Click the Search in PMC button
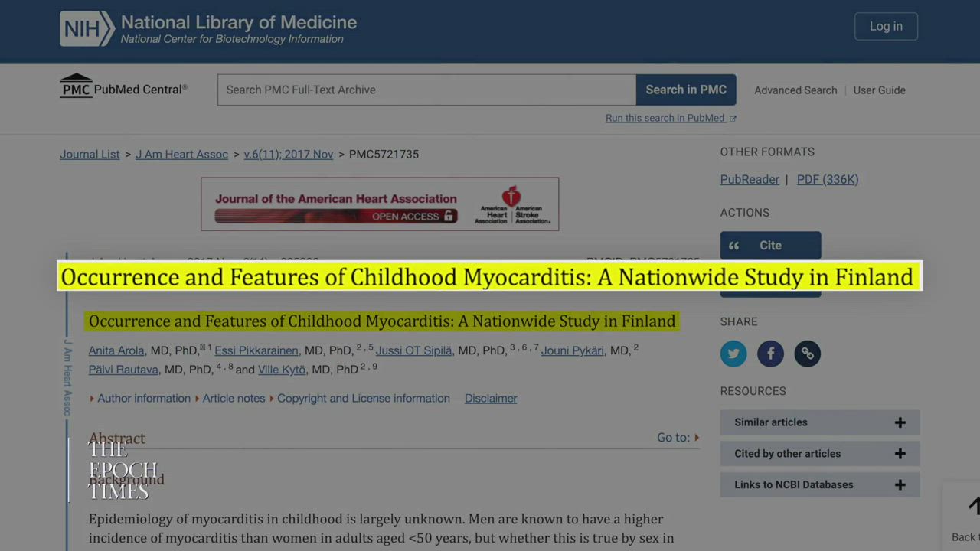This screenshot has height=551, width=980. pyautogui.click(x=686, y=90)
